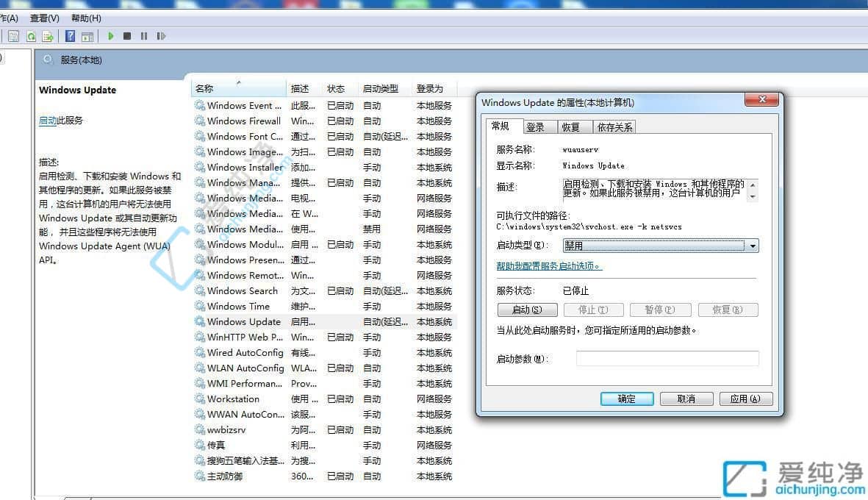Image resolution: width=868 pixels, height=500 pixels.
Task: Select the 传真 (Fax) service row
Action: pyautogui.click(x=324, y=445)
